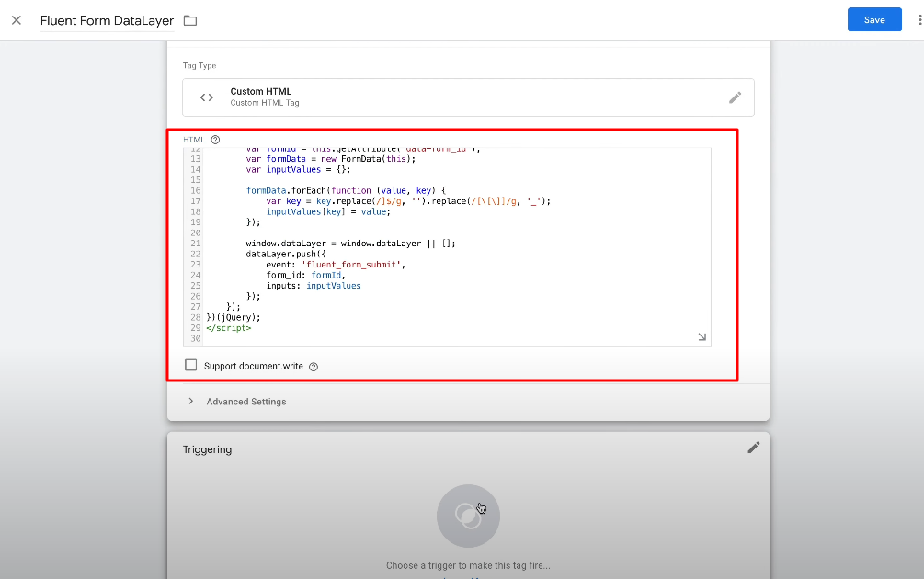Click the Triggering section heading
This screenshot has height=579, width=924.
(207, 449)
